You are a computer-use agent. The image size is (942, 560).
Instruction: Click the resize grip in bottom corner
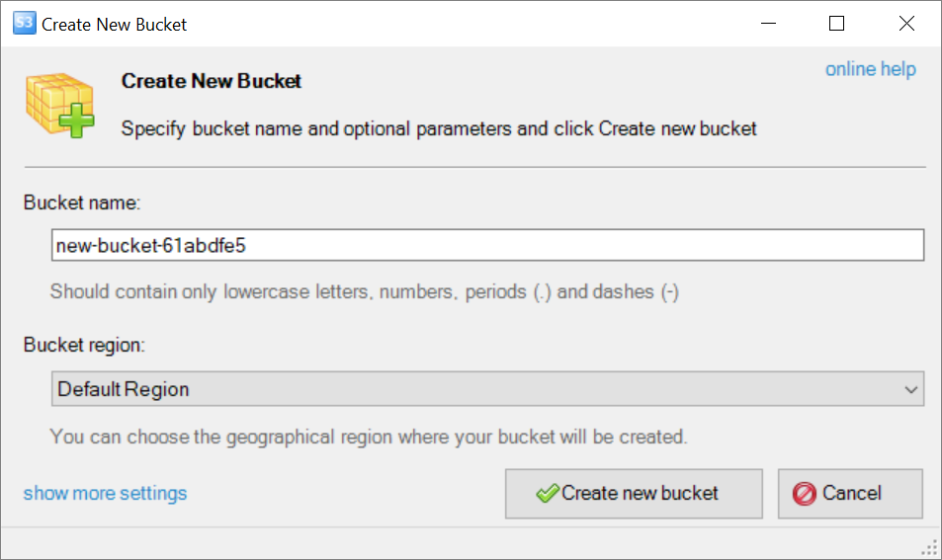[930, 547]
